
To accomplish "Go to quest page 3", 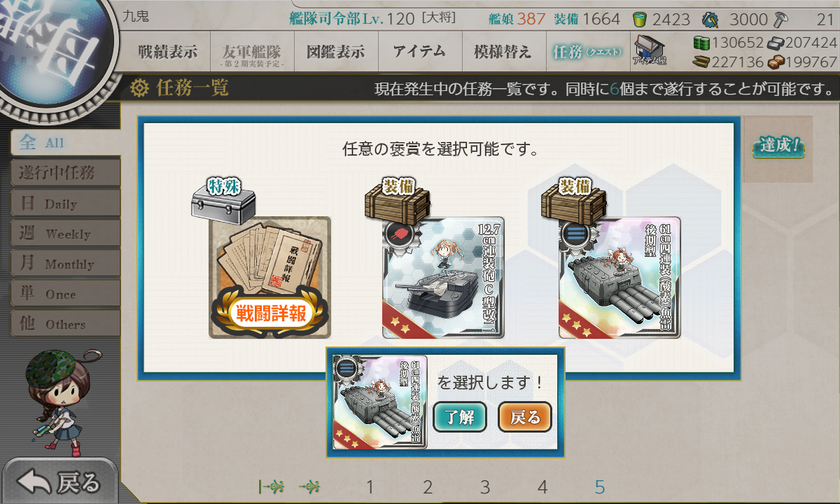I will (485, 487).
